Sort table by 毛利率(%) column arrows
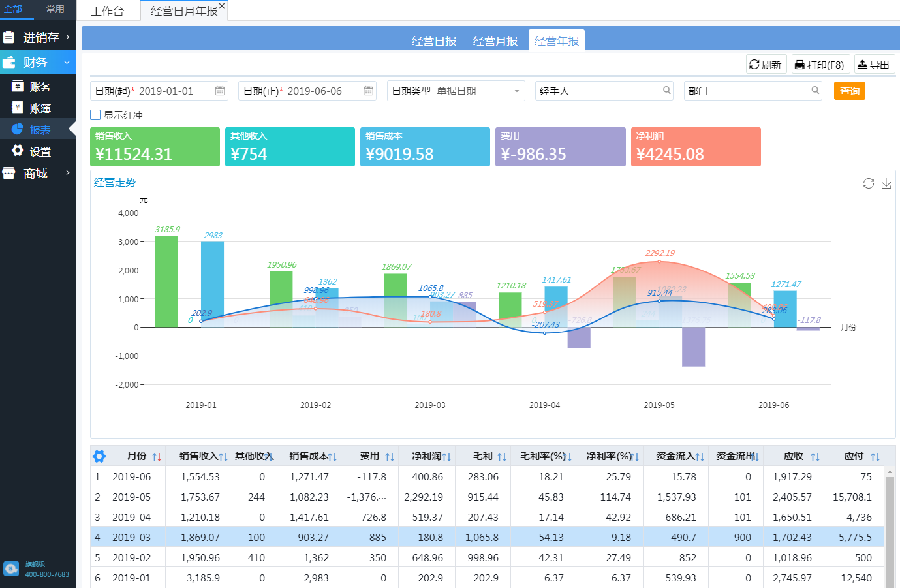 (568, 457)
